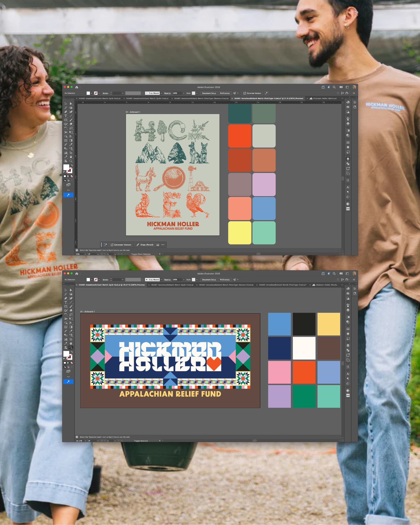Open the Style dropdown in upper window's control bar
The height and width of the screenshot is (525, 420).
tap(197, 93)
